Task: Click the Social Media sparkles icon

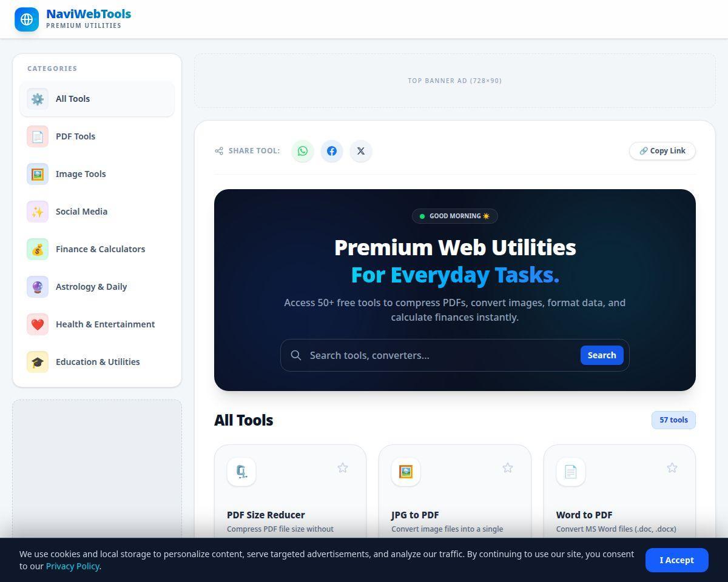Action: coord(38,212)
